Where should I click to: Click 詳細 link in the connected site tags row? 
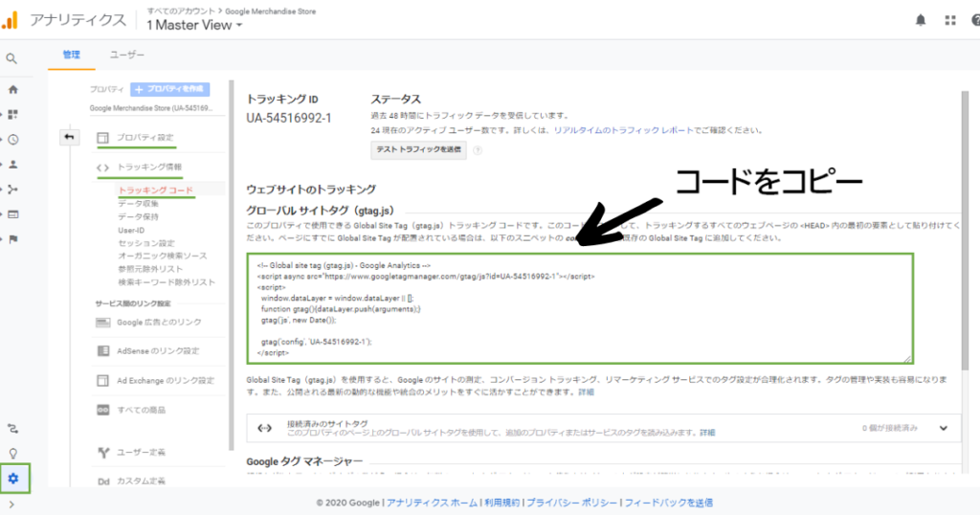point(707,433)
